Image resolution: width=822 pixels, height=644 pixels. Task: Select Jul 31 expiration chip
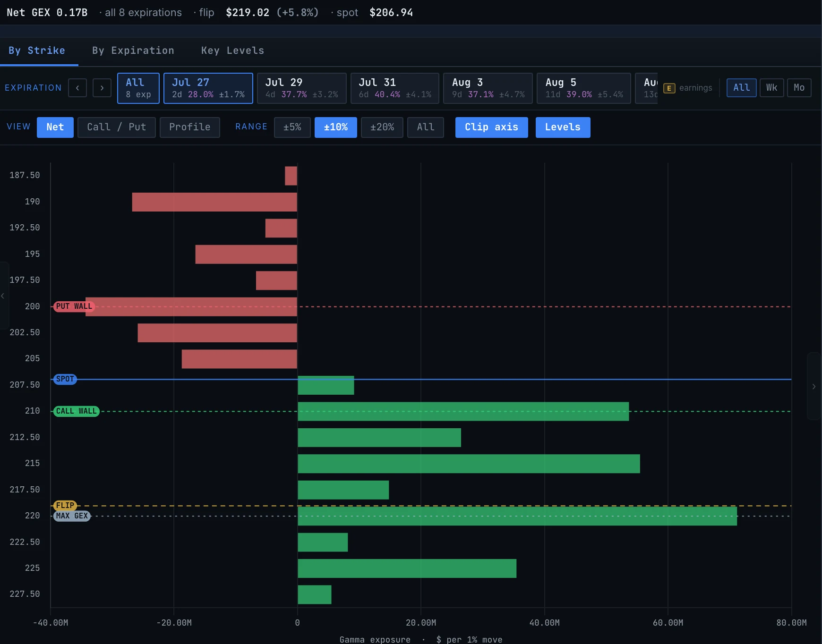[395, 88]
